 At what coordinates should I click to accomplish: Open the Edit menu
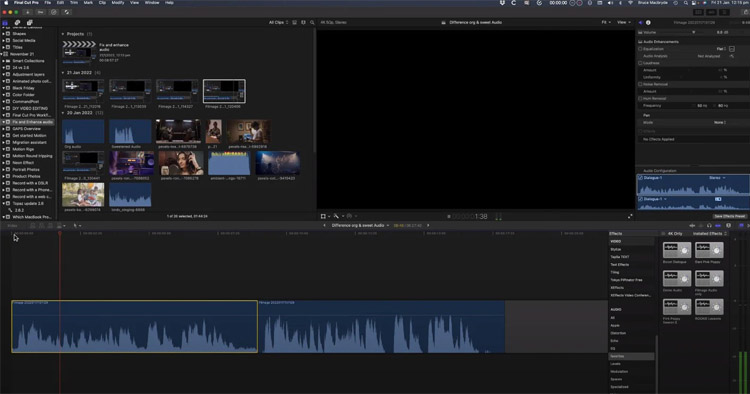point(60,2)
